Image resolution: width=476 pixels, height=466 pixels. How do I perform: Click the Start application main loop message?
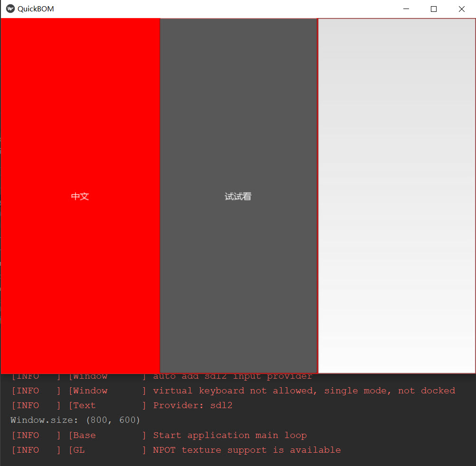pos(230,435)
